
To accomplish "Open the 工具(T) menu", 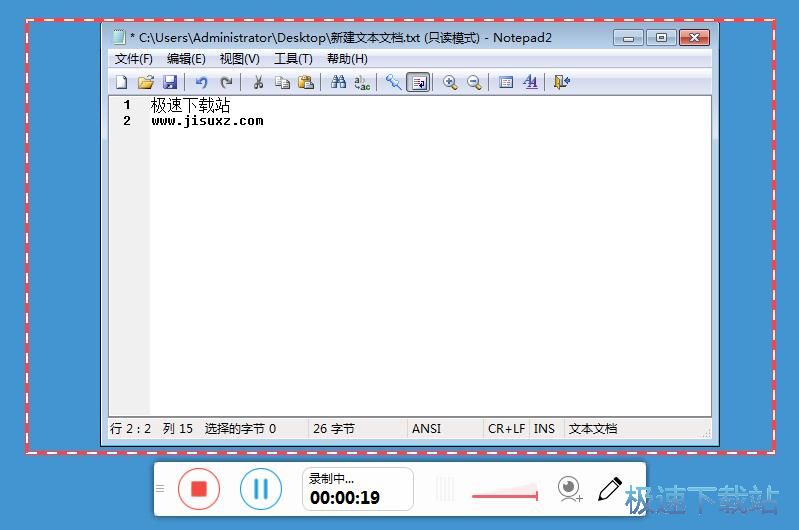I will [293, 59].
